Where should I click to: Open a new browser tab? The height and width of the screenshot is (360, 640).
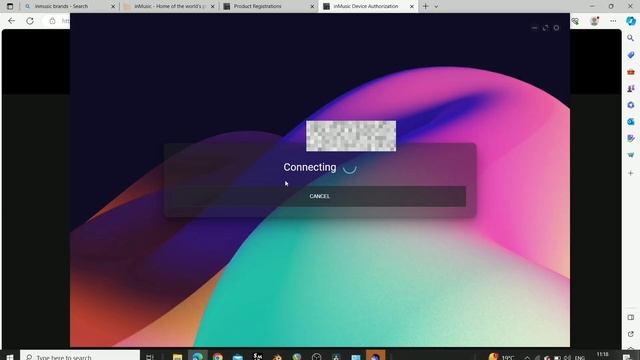425,6
